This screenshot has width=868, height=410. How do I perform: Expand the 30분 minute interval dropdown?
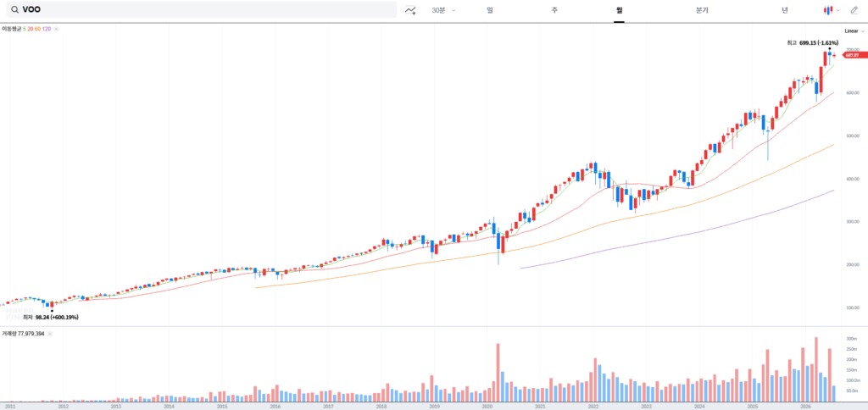click(x=444, y=10)
